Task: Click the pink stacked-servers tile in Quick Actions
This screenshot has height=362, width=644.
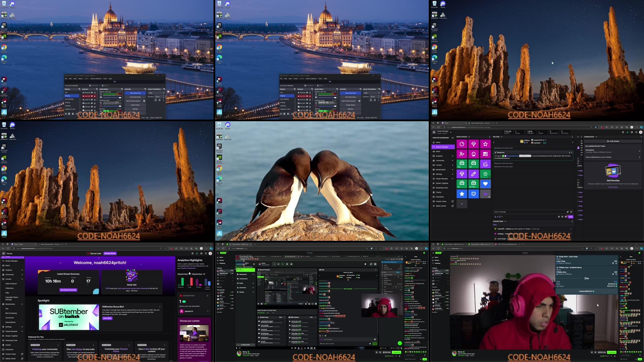Action: coord(485,154)
